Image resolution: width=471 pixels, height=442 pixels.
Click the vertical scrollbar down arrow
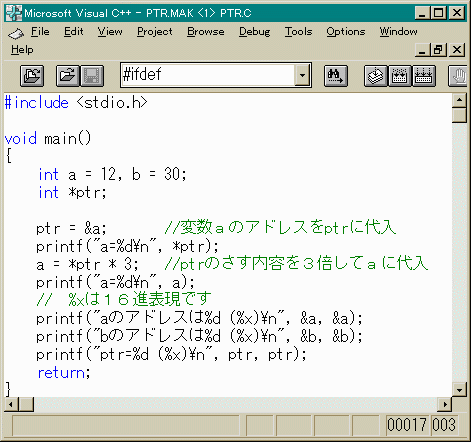(459, 389)
